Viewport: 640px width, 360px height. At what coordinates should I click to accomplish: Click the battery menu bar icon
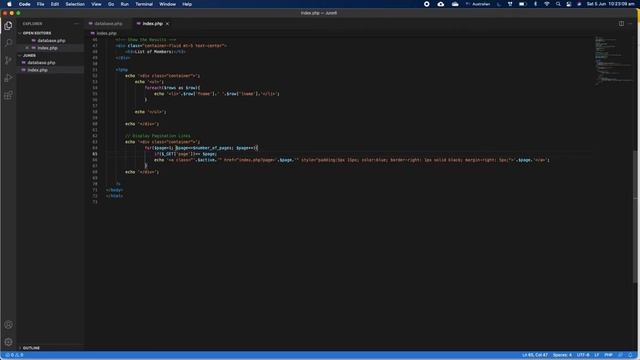tap(522, 4)
